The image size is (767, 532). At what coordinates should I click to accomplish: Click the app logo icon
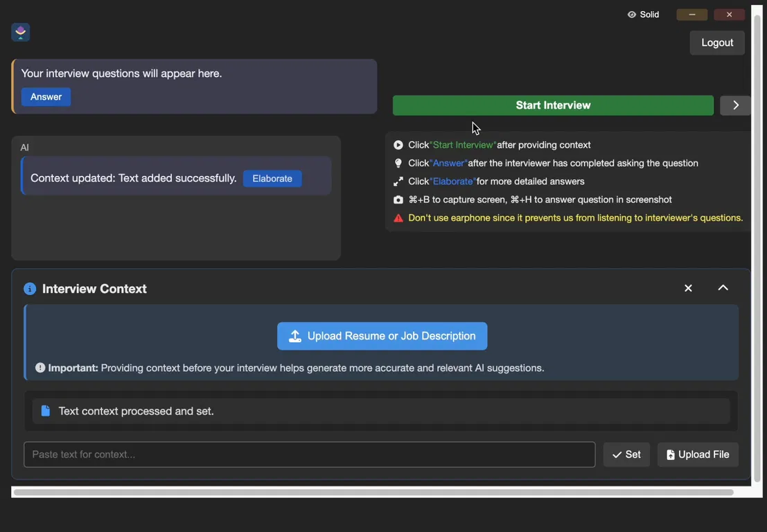point(21,33)
